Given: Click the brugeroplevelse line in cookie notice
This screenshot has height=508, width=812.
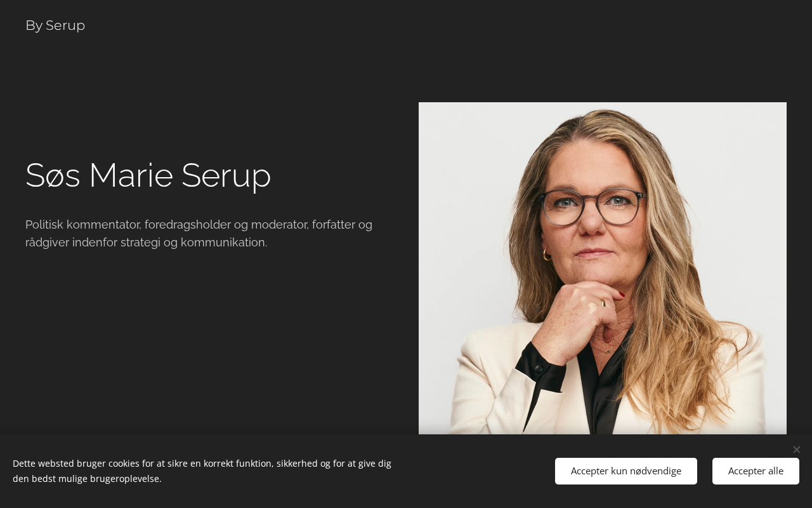Looking at the screenshot, I should click(87, 479).
